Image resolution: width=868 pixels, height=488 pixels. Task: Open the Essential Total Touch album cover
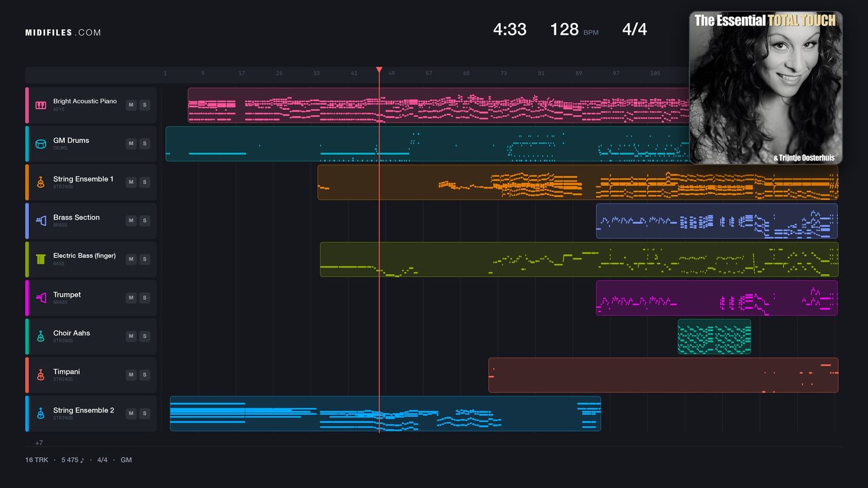point(766,88)
